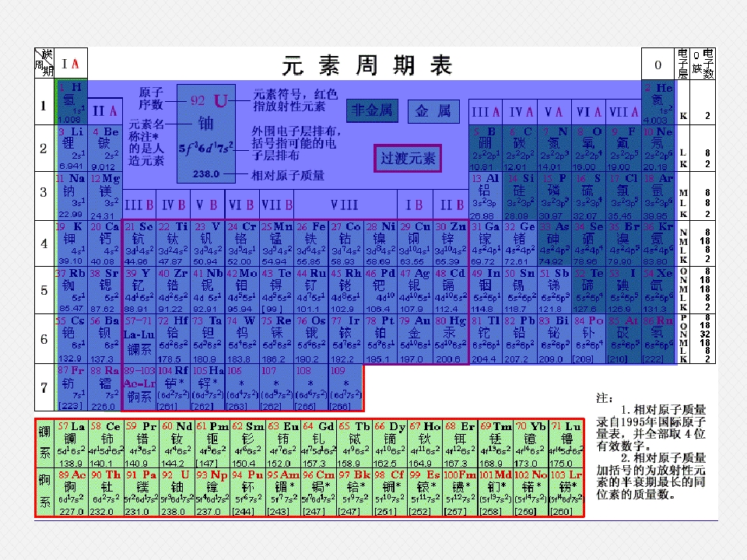Image resolution: width=747 pixels, height=560 pixels.
Task: Select the caesium cell 55 Cs
Action: click(72, 338)
